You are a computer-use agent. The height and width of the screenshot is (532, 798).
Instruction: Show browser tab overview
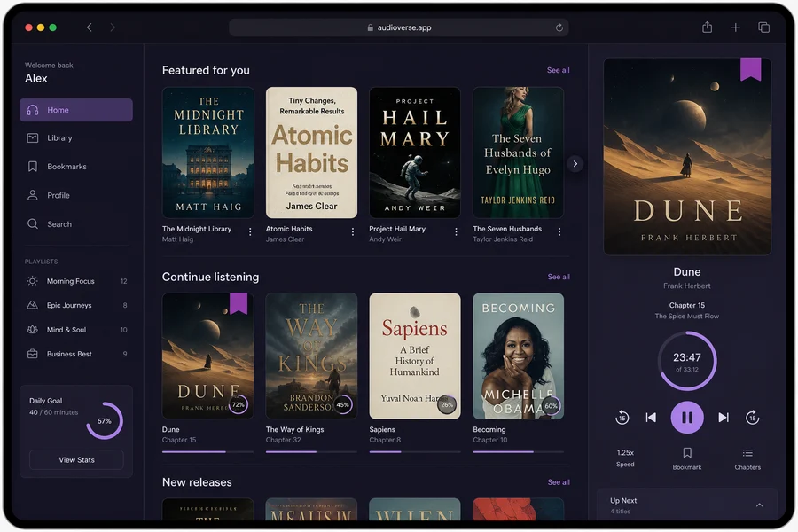(763, 27)
